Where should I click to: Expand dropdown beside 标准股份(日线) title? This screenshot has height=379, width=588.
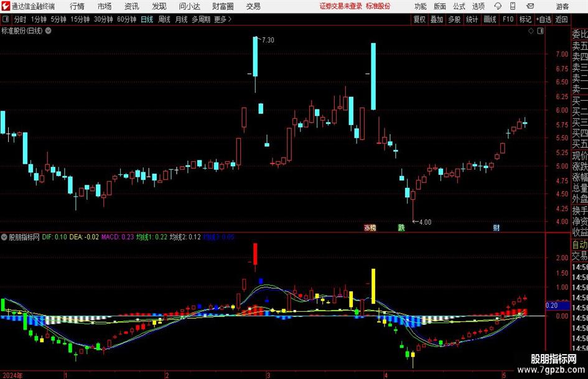pos(49,30)
